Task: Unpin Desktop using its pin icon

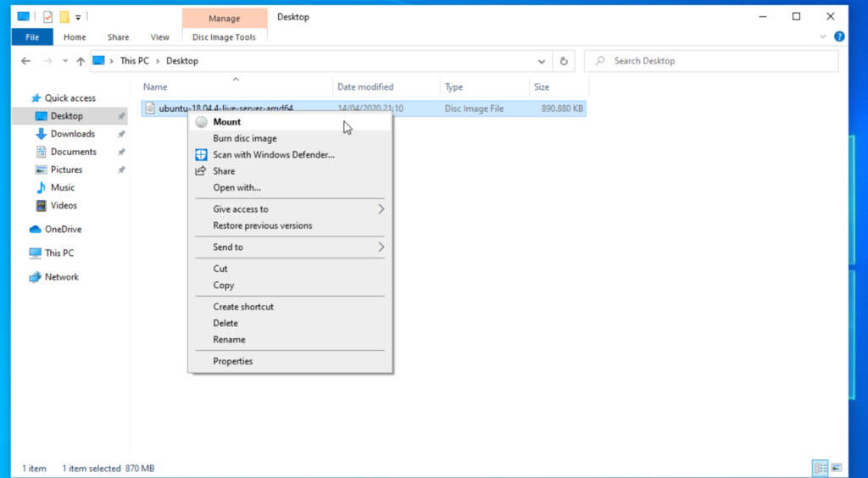Action: (120, 117)
